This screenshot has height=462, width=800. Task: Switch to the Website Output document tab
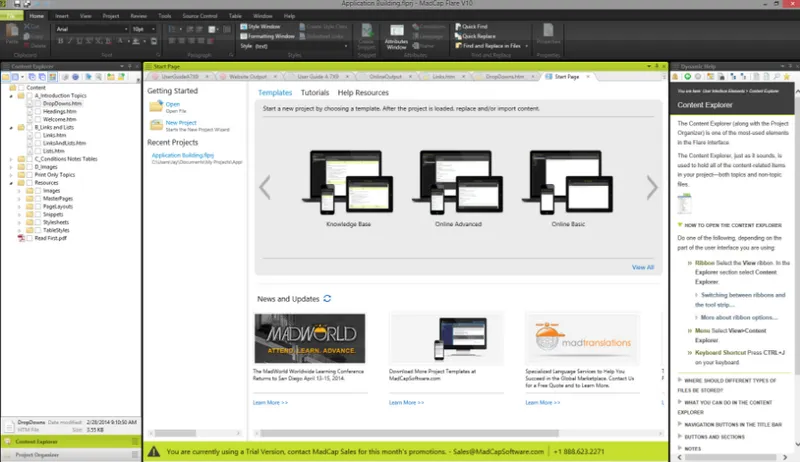click(x=247, y=76)
